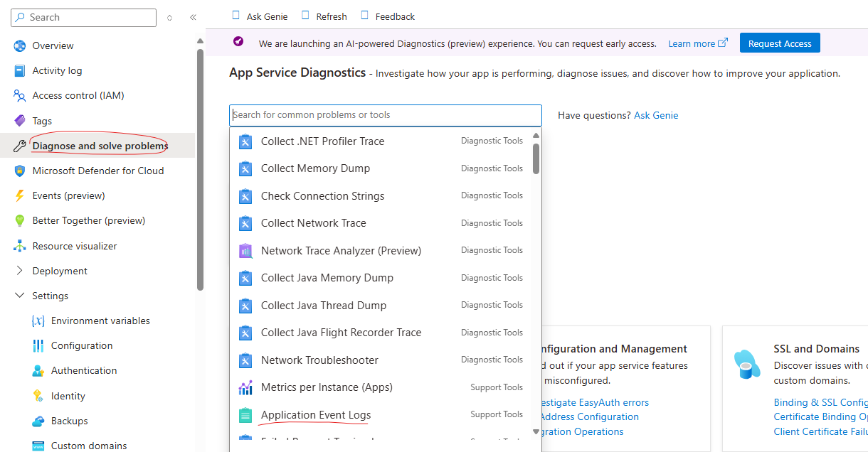Click the SSL and Domains card icon

(x=747, y=364)
